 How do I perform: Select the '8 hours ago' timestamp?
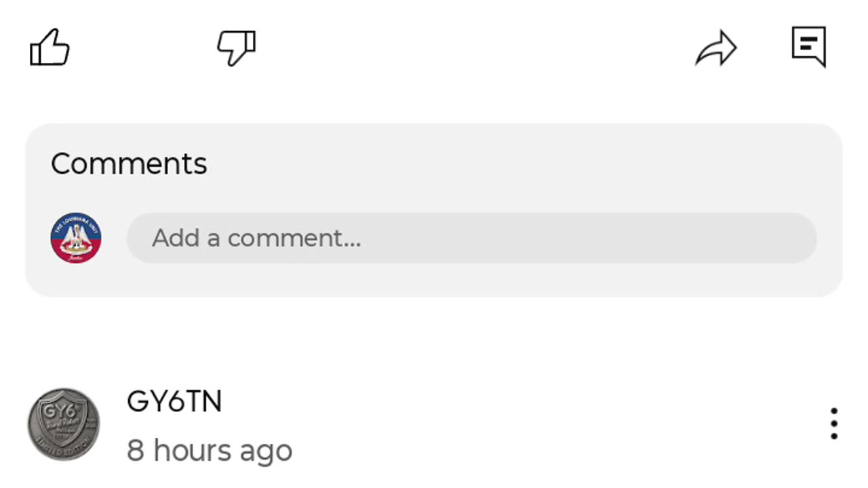pos(210,450)
